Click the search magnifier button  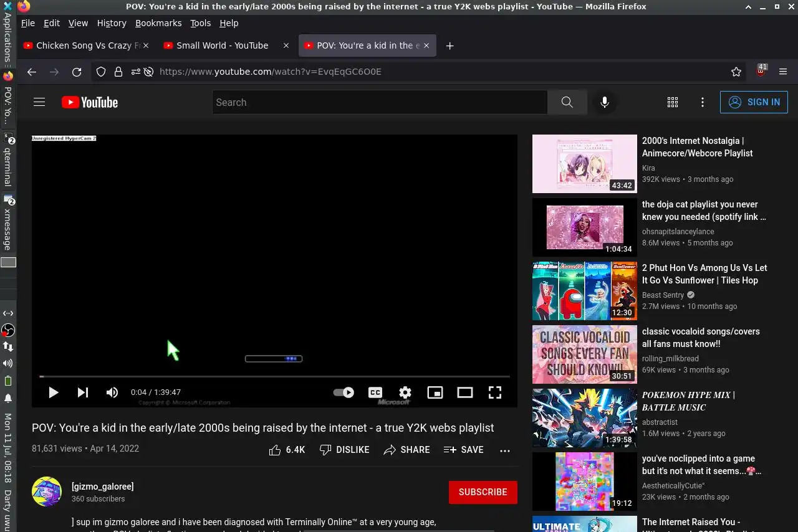pyautogui.click(x=567, y=102)
